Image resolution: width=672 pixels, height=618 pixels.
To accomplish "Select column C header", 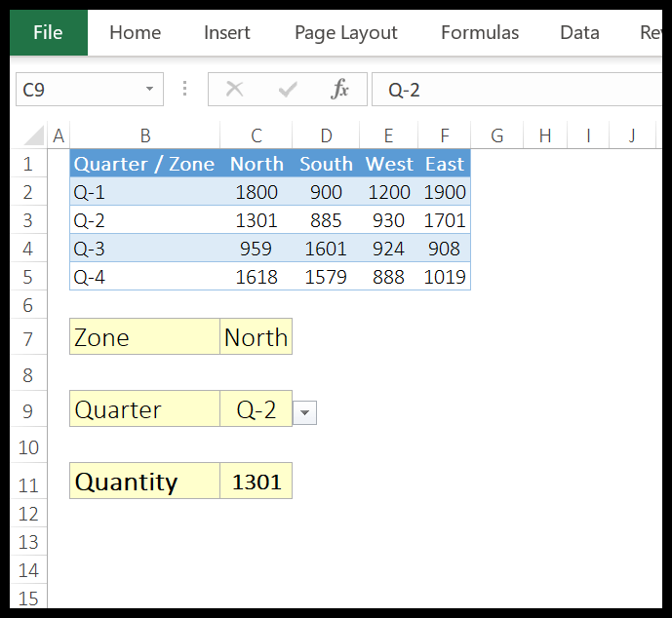I will (257, 135).
